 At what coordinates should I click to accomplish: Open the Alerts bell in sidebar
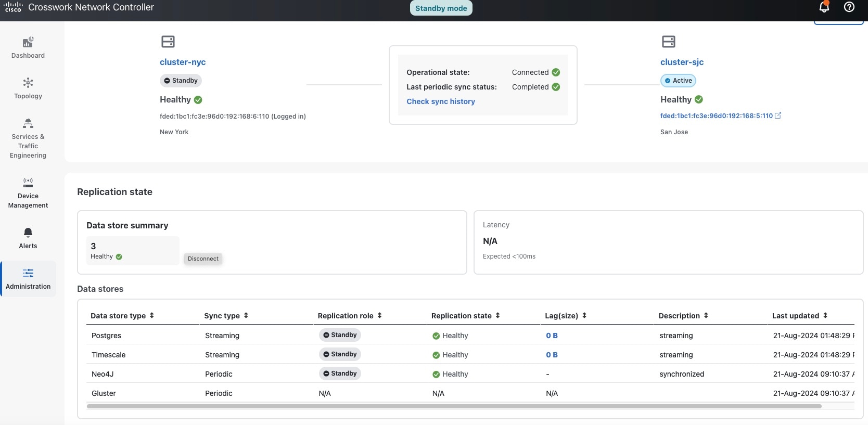[x=28, y=233]
